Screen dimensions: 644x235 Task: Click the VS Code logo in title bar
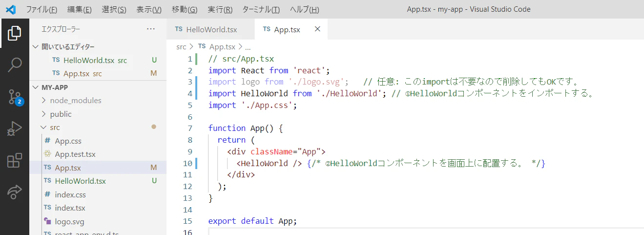click(x=11, y=9)
